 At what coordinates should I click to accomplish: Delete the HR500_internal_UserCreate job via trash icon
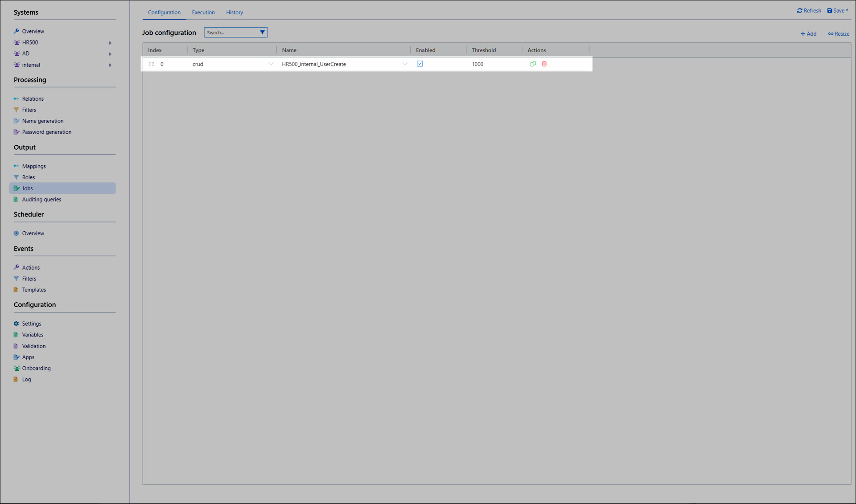tap(544, 64)
